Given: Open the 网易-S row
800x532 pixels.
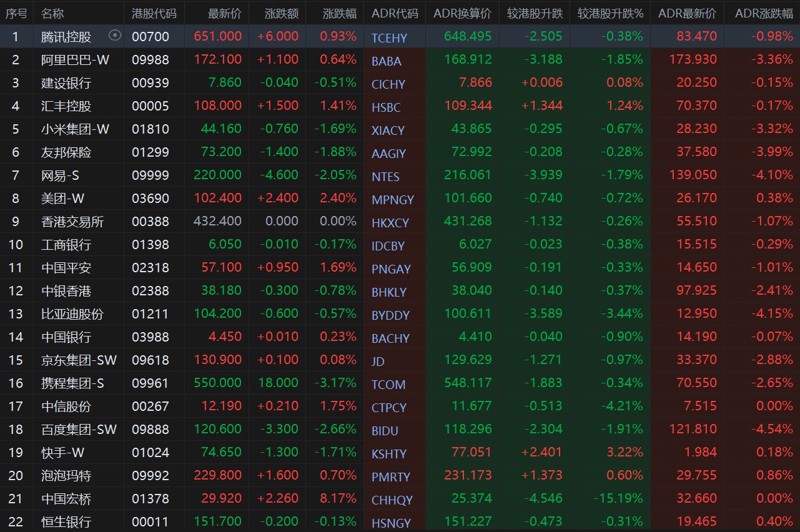Looking at the screenshot, I should (x=400, y=175).
